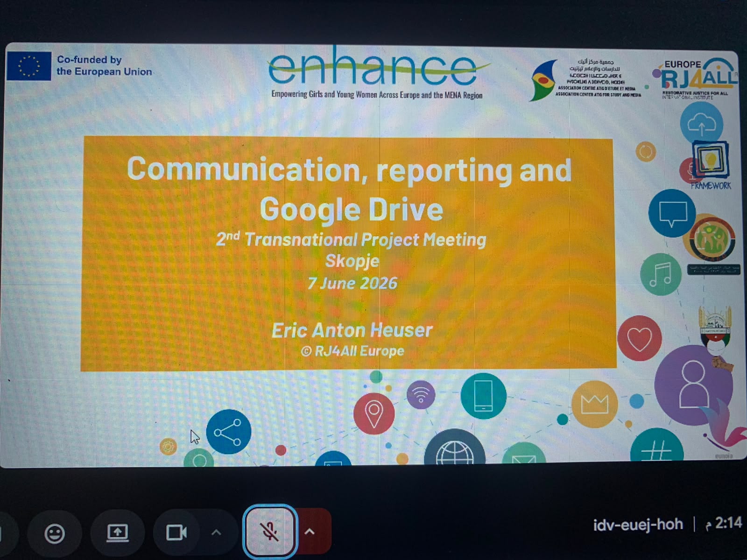Click the blue chat bubble icon
Image resolution: width=747 pixels, height=560 pixels.
coord(672,213)
